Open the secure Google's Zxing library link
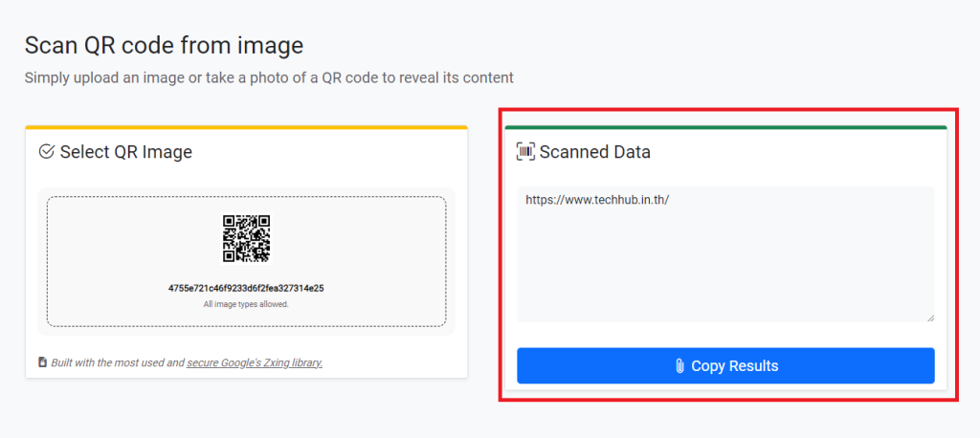This screenshot has height=438, width=980. pos(255,362)
